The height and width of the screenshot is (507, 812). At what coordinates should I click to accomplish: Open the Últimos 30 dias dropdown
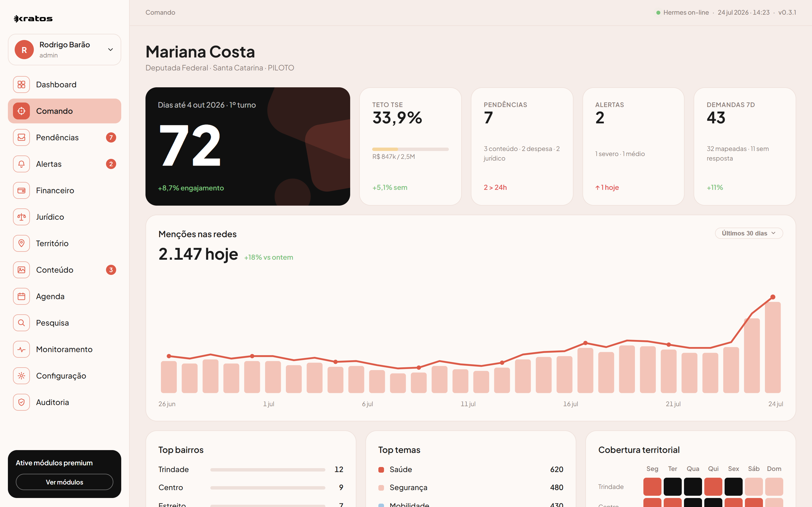point(749,234)
